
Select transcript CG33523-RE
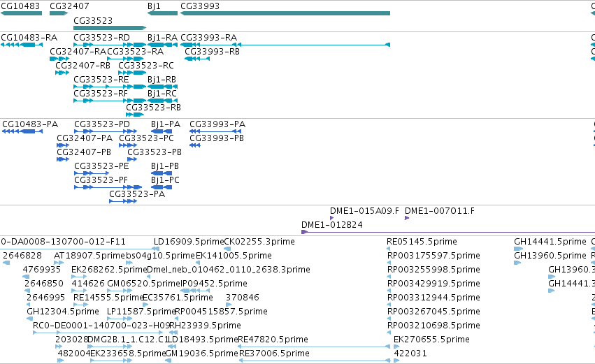click(101, 80)
